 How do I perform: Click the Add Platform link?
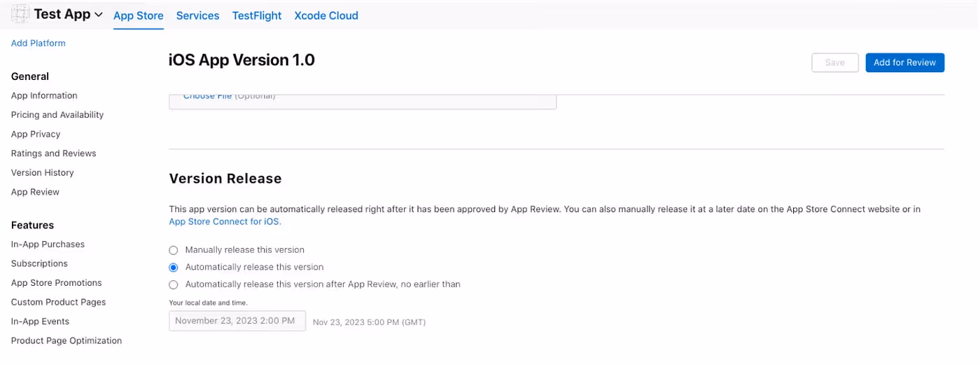[x=38, y=43]
